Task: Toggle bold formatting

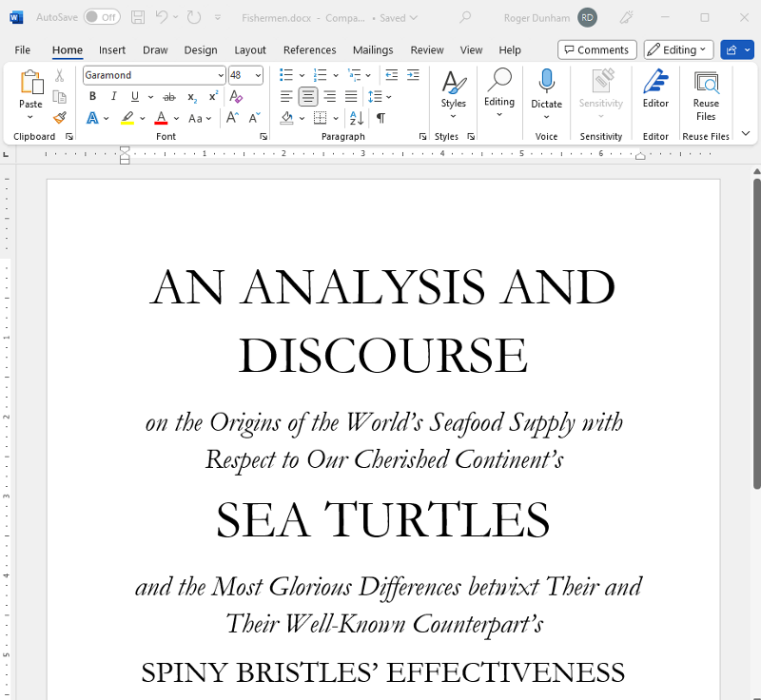Action: pyautogui.click(x=92, y=96)
